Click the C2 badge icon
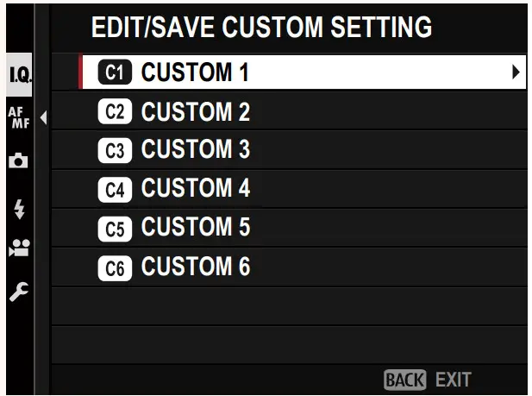This screenshot has width=532, height=396. click(x=116, y=112)
